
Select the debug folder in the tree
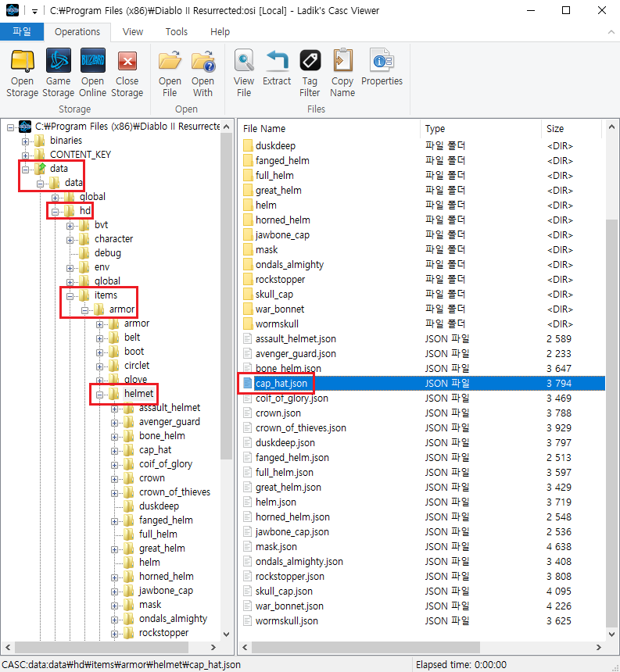[108, 253]
